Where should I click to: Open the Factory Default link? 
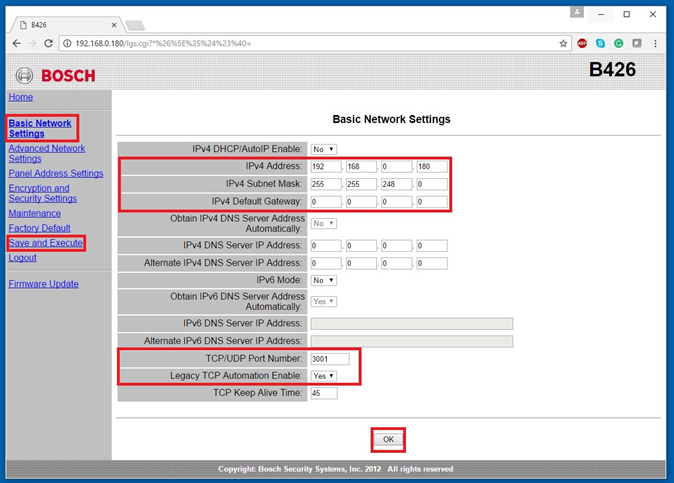tap(40, 228)
